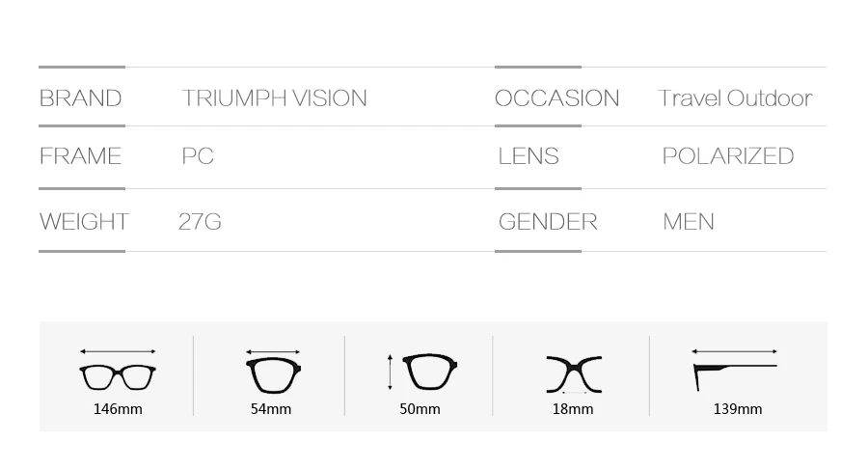Image resolution: width=868 pixels, height=470 pixels.
Task: Click the arrow above the 139mm temple arm
Action: pos(735,351)
